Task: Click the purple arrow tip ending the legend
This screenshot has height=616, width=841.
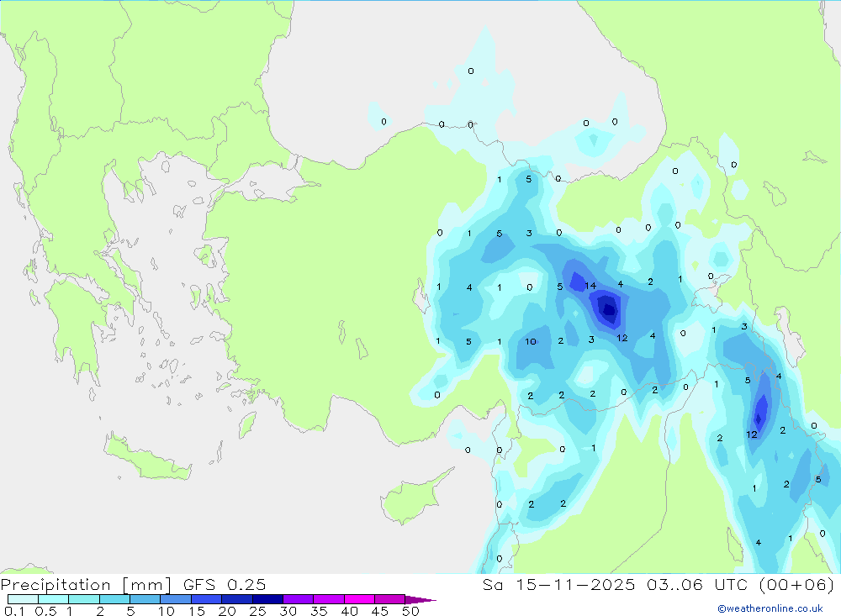Action: pyautogui.click(x=421, y=599)
